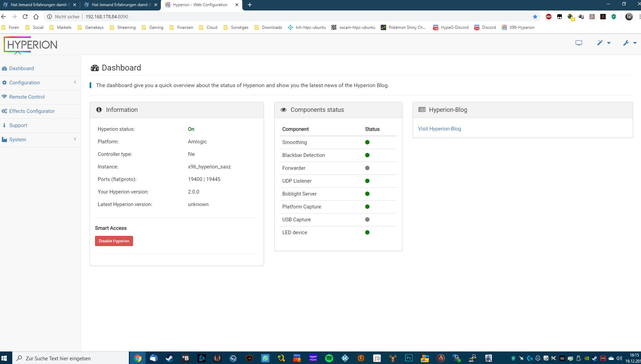The image size is (641, 364).
Task: Follow the Visit Hyperion-Blog link
Action: click(x=439, y=129)
